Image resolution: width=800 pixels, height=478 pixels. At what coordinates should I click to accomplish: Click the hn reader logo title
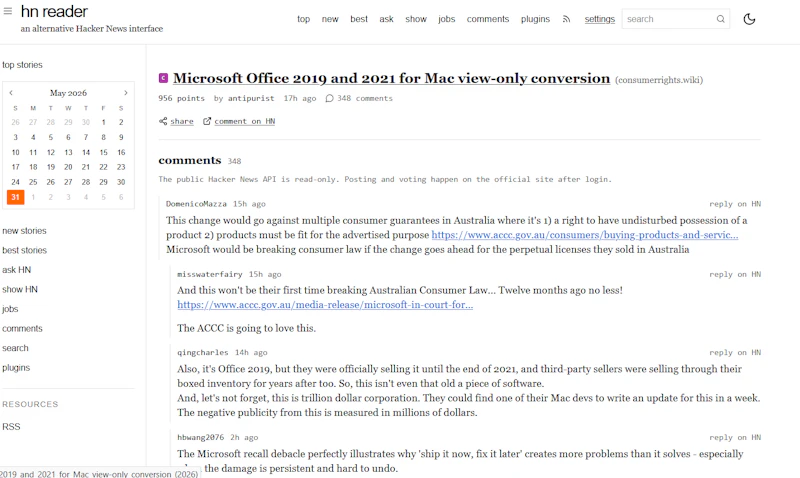pos(54,11)
